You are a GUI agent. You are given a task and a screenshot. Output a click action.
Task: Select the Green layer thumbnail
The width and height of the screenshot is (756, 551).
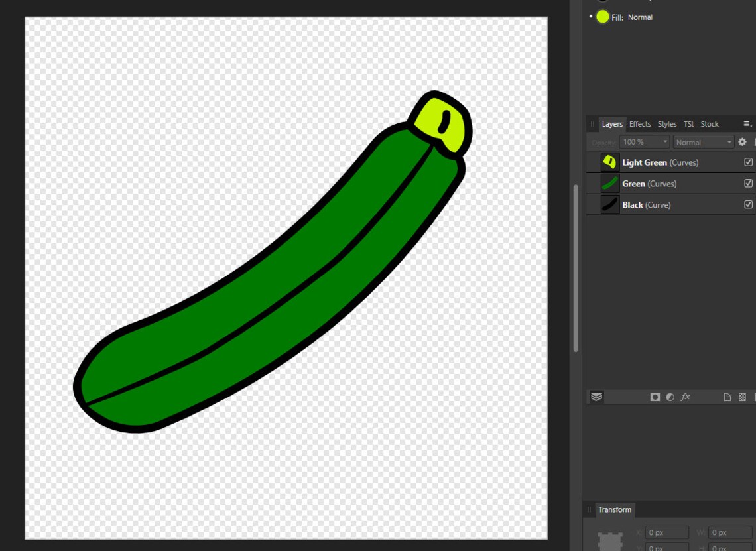pos(609,183)
